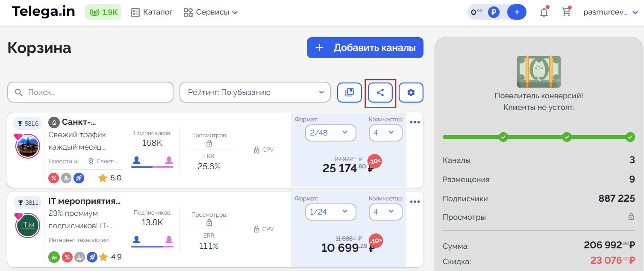Click the save collection icon button
The image size is (644, 271).
349,92
